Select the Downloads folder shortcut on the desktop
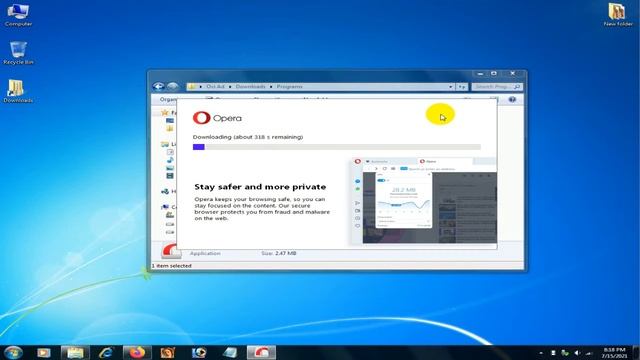The image size is (640, 360). [x=17, y=91]
